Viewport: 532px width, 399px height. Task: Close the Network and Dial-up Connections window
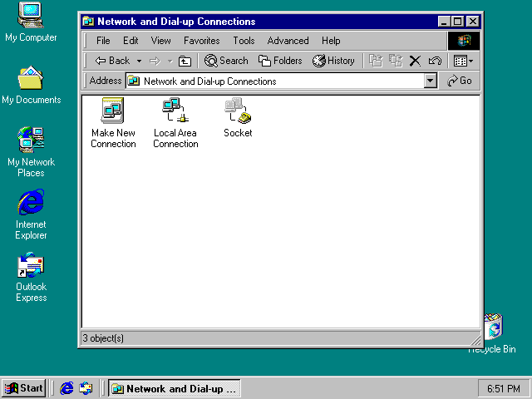tap(473, 22)
